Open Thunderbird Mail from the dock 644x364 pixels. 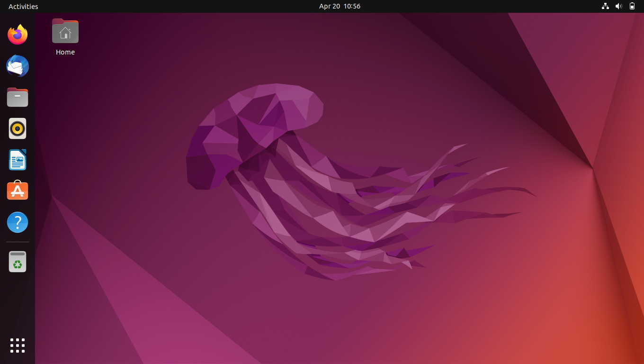pyautogui.click(x=18, y=66)
